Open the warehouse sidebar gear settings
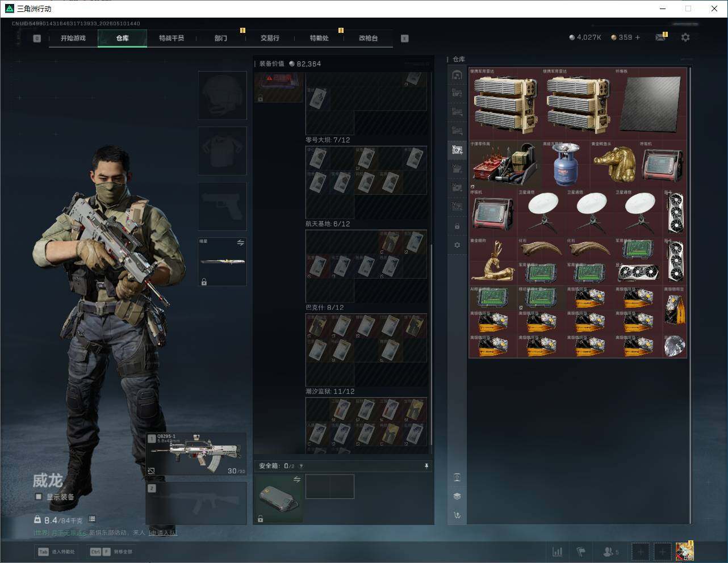This screenshot has height=563, width=728. point(457,245)
